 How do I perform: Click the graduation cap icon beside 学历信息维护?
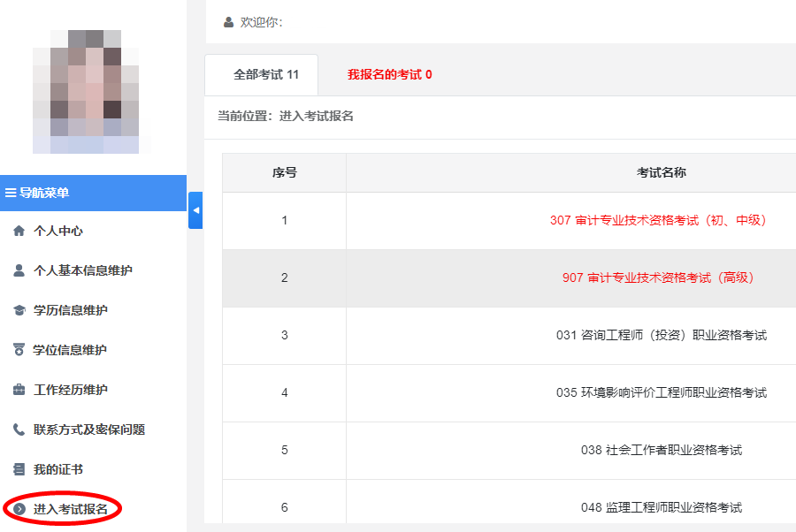point(19,310)
